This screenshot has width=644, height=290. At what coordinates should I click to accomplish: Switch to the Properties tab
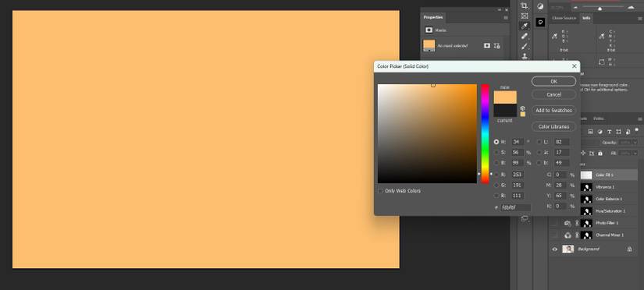point(433,17)
